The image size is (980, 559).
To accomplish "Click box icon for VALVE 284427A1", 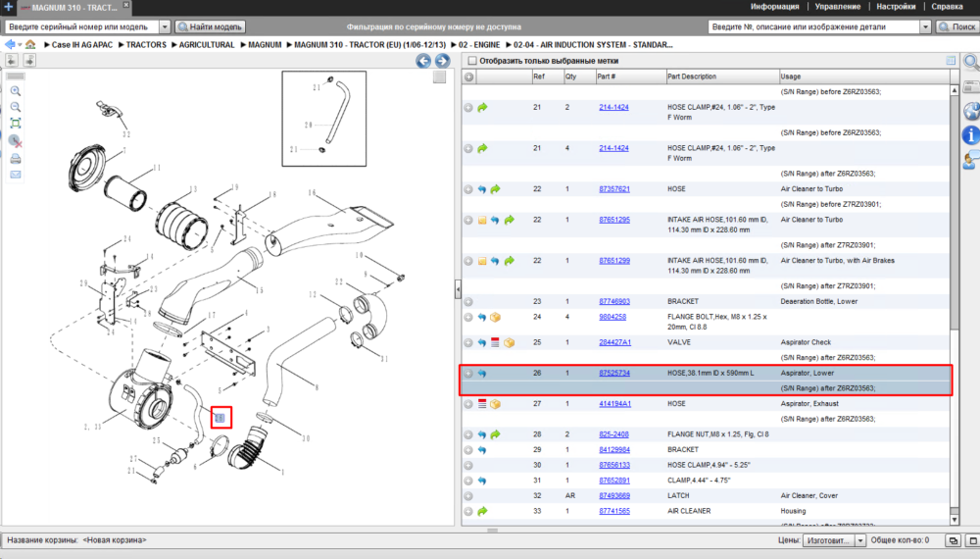I will (x=510, y=342).
